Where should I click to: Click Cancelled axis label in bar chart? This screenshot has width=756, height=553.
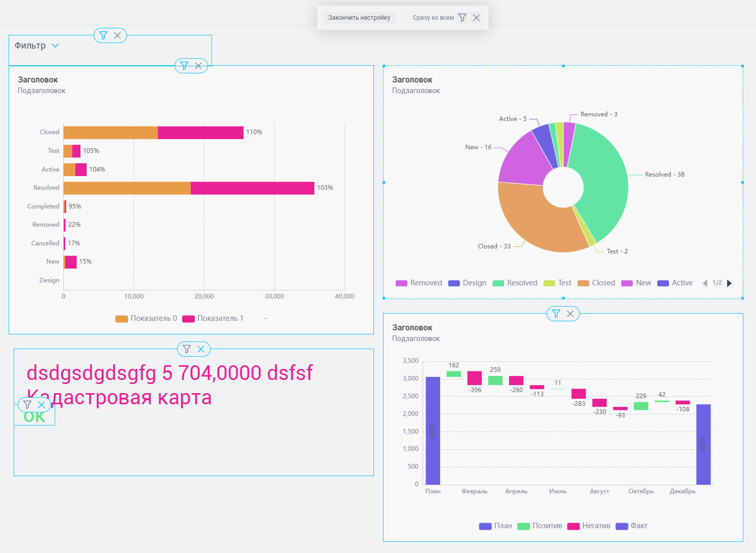(45, 243)
